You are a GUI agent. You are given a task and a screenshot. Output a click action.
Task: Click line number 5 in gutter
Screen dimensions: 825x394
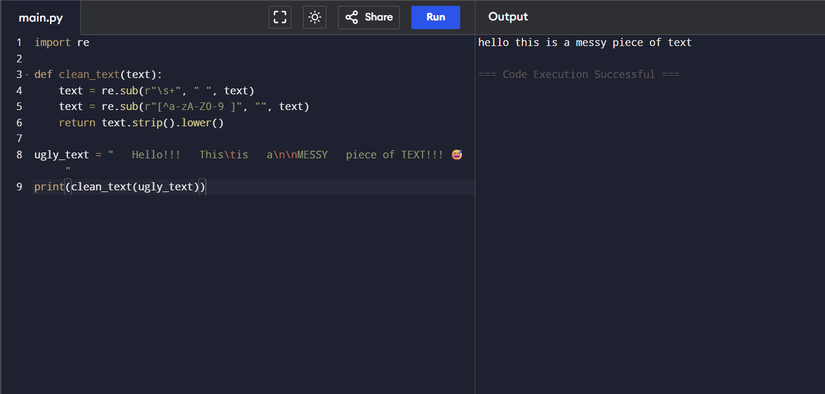coord(19,106)
